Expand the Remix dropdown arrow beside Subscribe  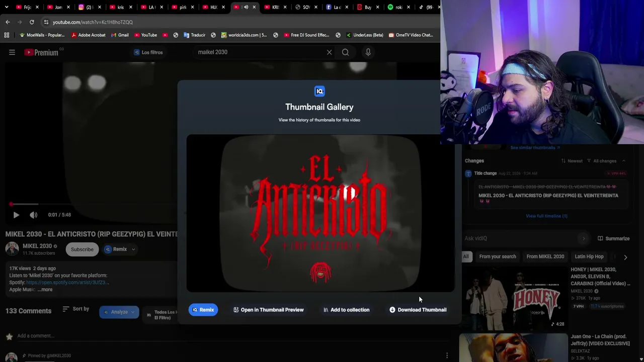[x=133, y=249]
